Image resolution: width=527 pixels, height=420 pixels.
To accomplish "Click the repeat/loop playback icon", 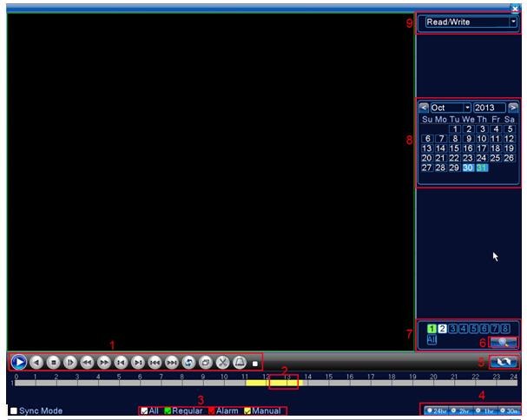I will click(x=188, y=362).
